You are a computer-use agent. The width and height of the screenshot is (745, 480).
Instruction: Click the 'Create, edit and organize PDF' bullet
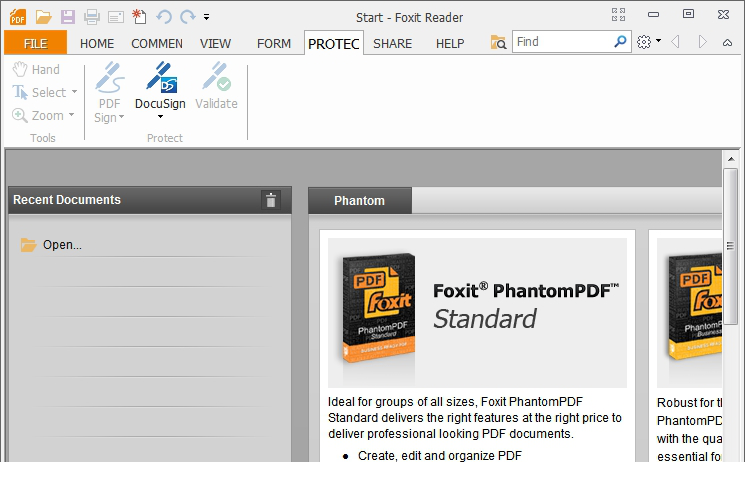click(x=439, y=455)
